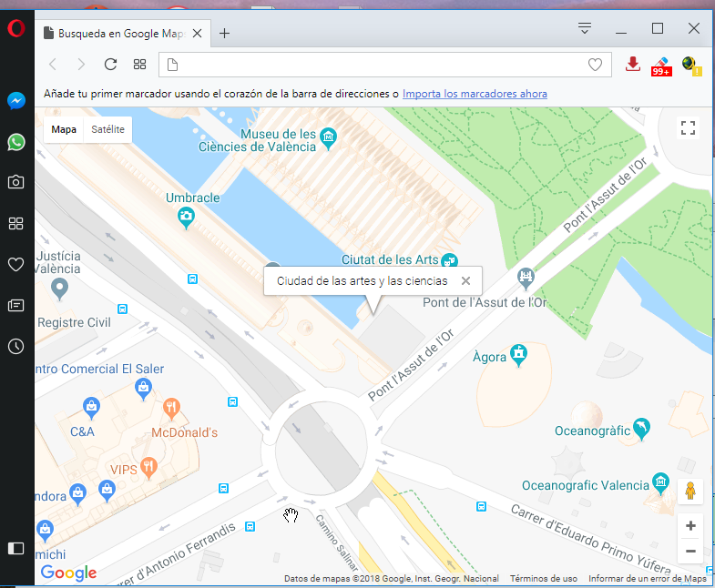Image resolution: width=715 pixels, height=588 pixels.
Task: Click the C&A shopping marker
Action: [91, 408]
